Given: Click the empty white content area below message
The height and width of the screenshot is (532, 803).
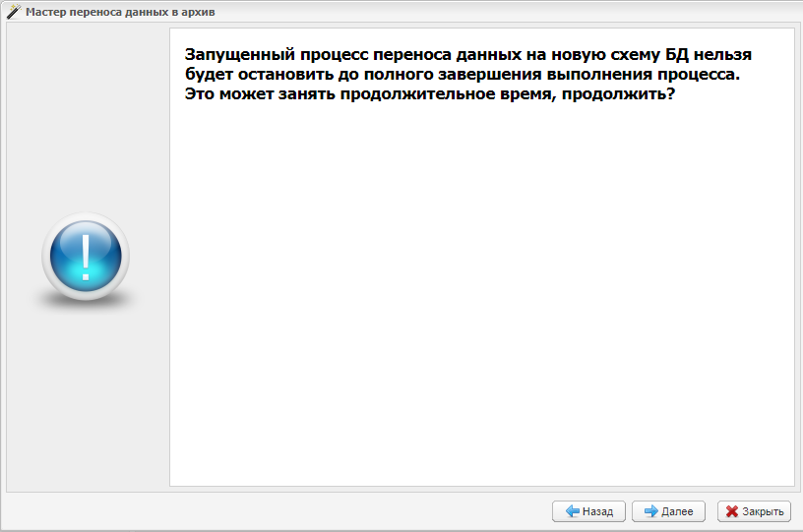Looking at the screenshot, I should pyautogui.click(x=482, y=295).
